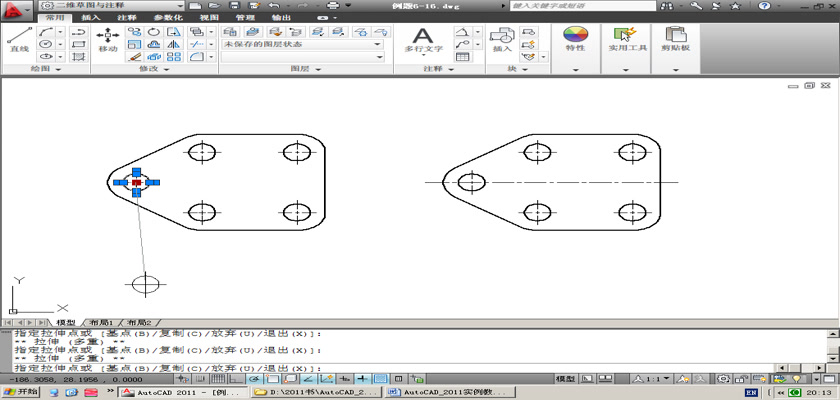
Task: Expand the 绘图 panel
Action: pyautogui.click(x=45, y=70)
